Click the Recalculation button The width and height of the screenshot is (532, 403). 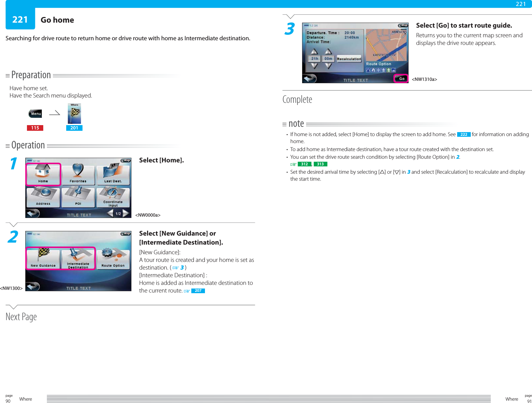[x=349, y=59]
